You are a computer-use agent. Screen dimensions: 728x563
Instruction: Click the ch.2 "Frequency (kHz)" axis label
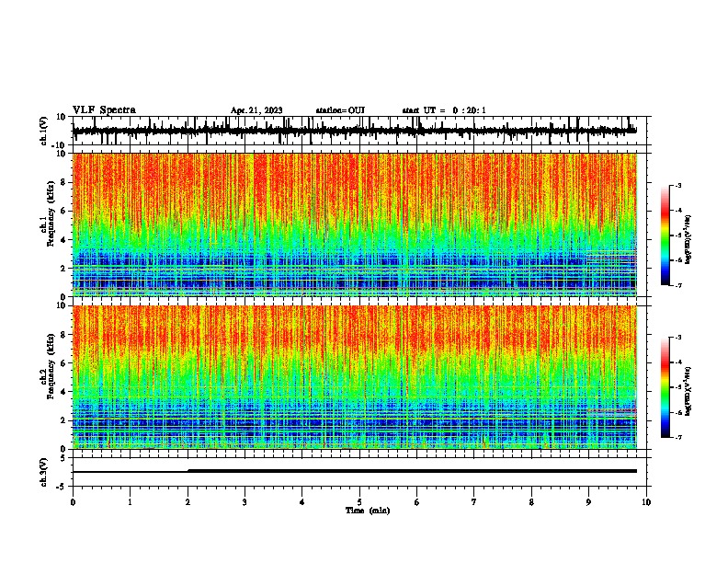51,366
